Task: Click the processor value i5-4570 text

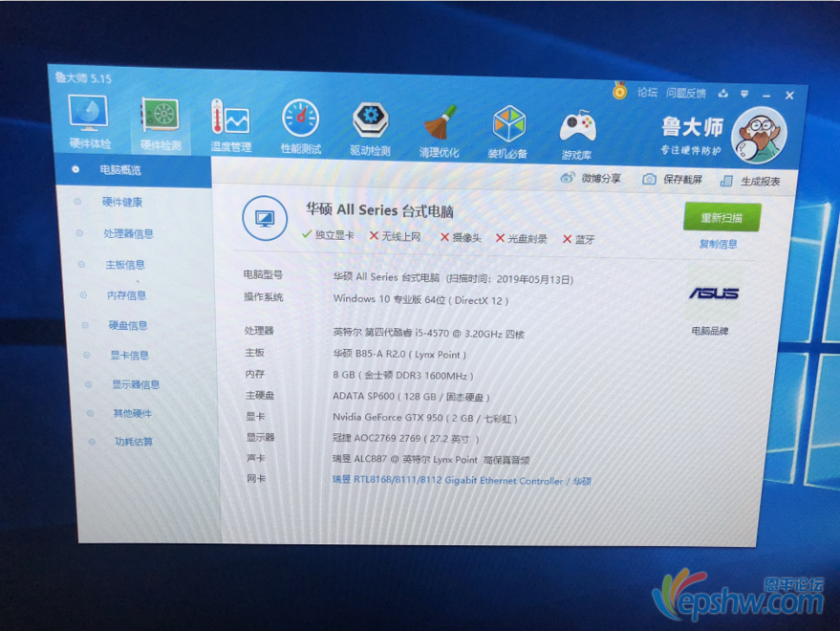Action: 428,333
